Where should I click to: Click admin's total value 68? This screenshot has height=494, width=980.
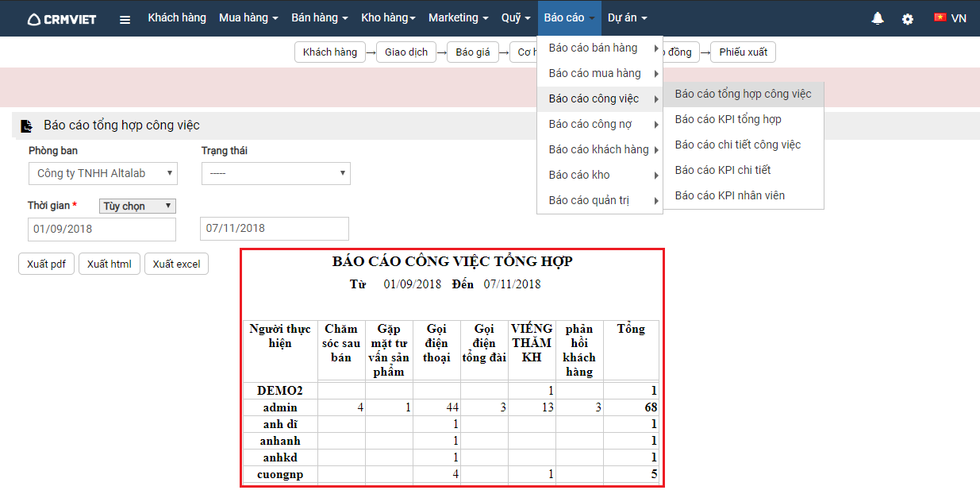click(650, 407)
